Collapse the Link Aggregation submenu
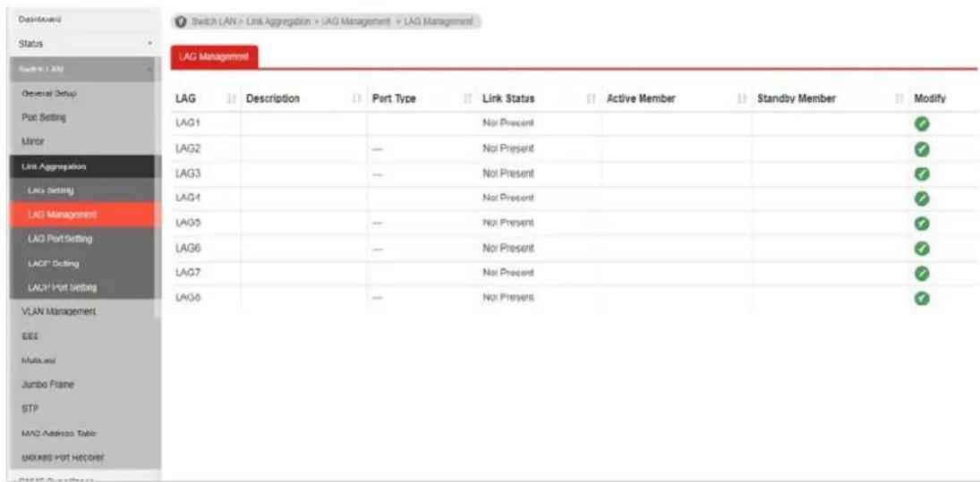The image size is (980, 482). [86, 166]
